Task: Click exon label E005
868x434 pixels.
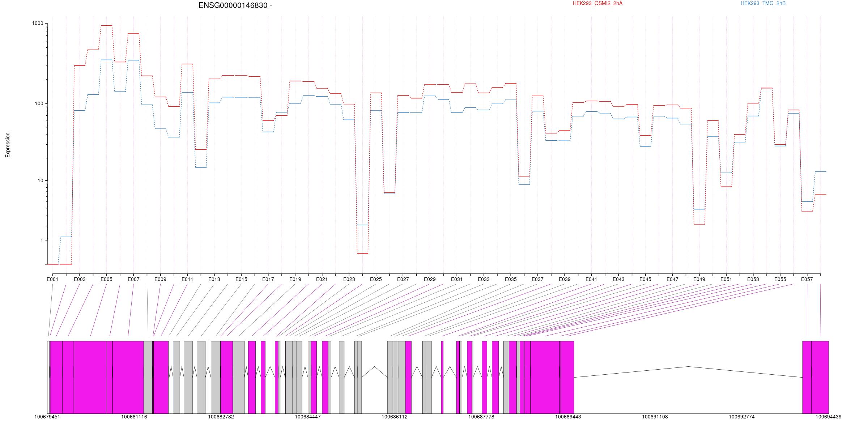Action: coord(106,279)
